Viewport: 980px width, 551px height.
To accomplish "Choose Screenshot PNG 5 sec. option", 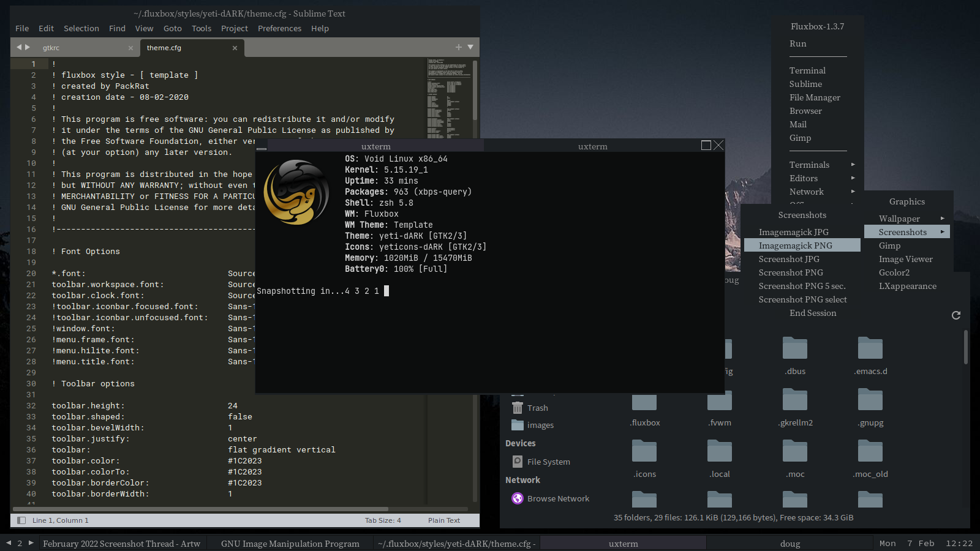I will tap(802, 286).
